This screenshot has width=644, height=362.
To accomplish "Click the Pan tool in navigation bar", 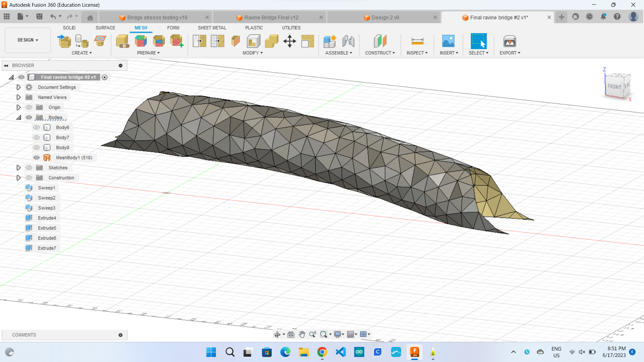I will point(302,334).
